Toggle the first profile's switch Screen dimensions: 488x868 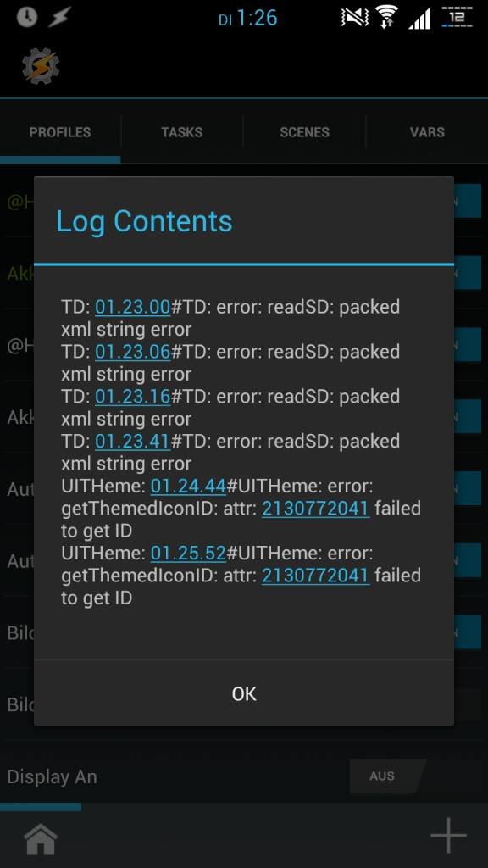pos(468,201)
